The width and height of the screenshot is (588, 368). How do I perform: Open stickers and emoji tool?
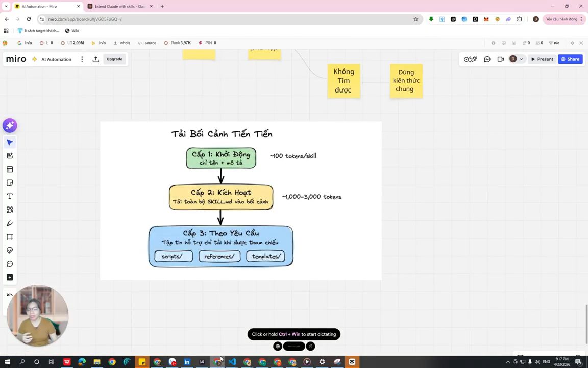(10, 250)
